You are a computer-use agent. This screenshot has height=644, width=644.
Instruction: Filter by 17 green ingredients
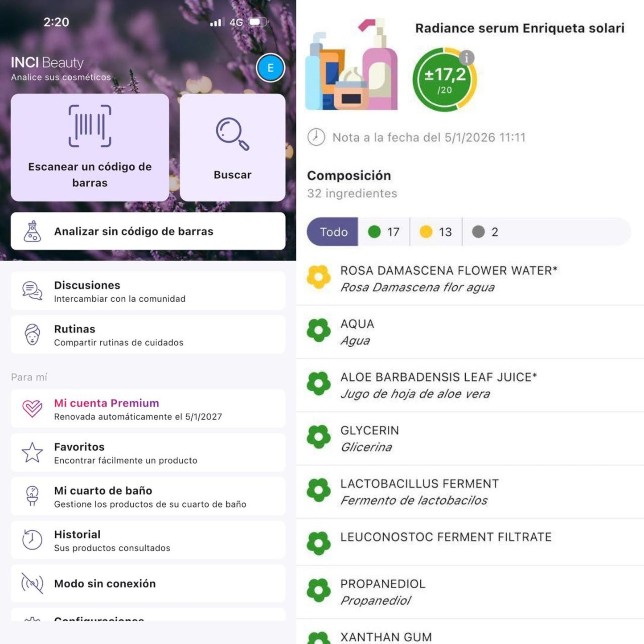tap(384, 232)
